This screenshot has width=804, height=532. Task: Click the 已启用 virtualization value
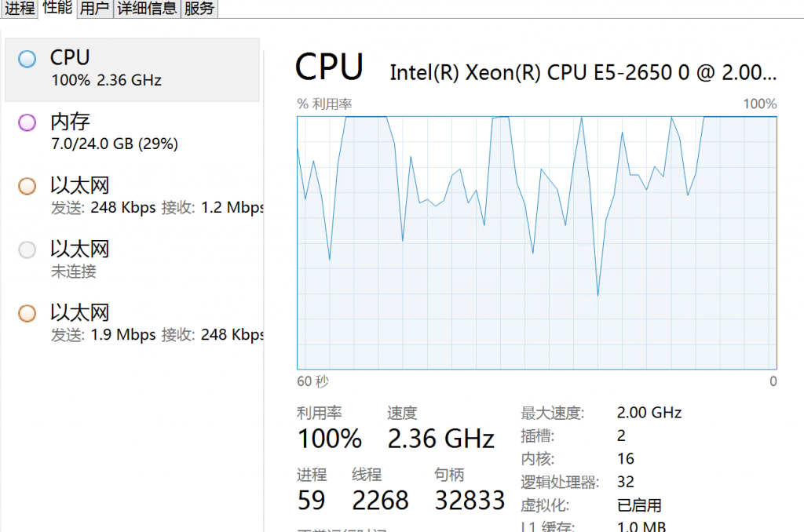[624, 505]
